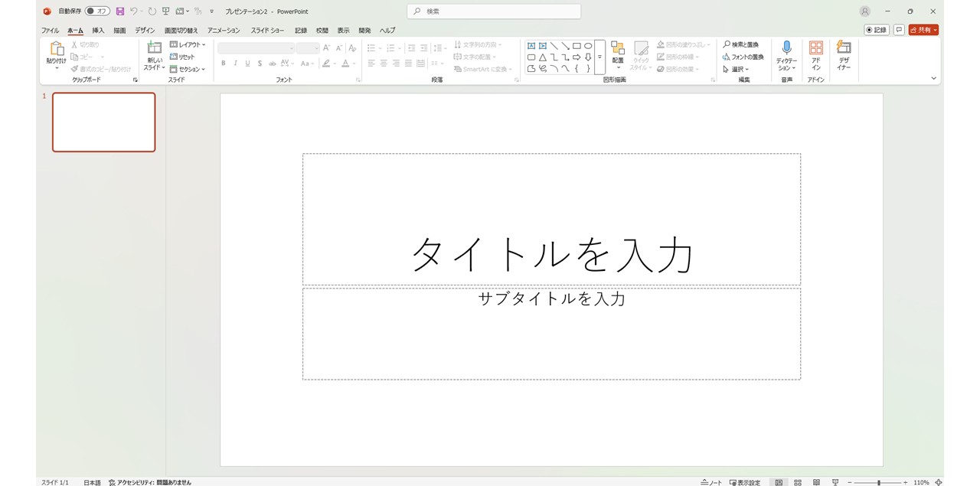
Task: Collapse the ribbon with the chevron
Action: pyautogui.click(x=933, y=78)
